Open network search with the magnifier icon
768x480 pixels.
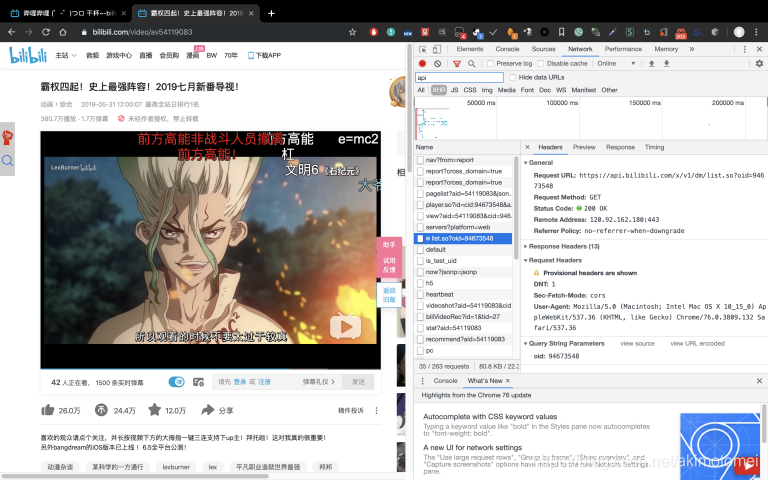click(x=471, y=64)
